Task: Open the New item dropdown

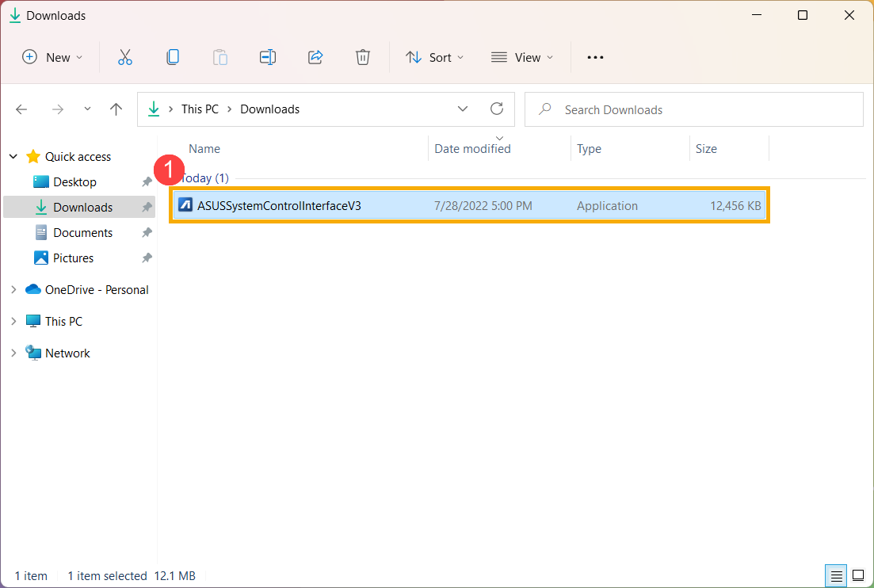Action: [52, 57]
